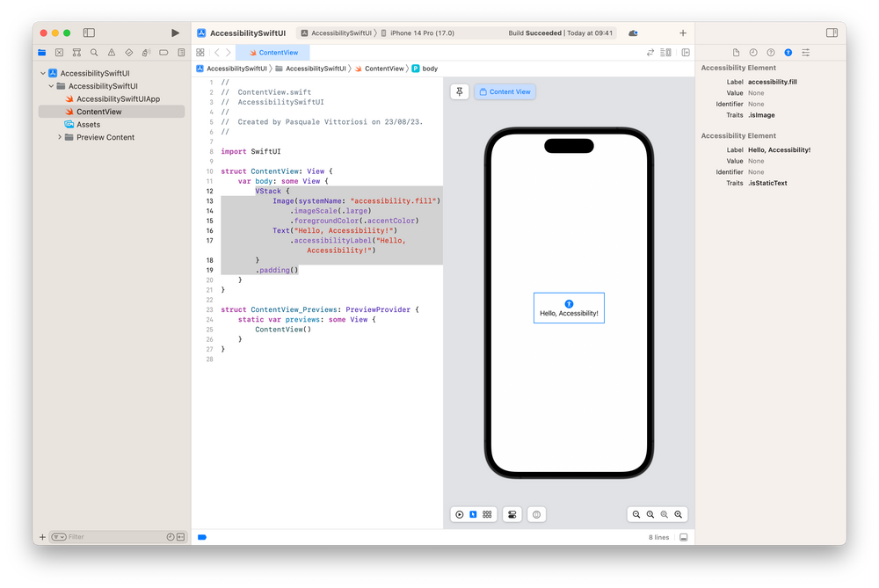Click the Content View preview button
879x588 pixels.
click(x=504, y=91)
